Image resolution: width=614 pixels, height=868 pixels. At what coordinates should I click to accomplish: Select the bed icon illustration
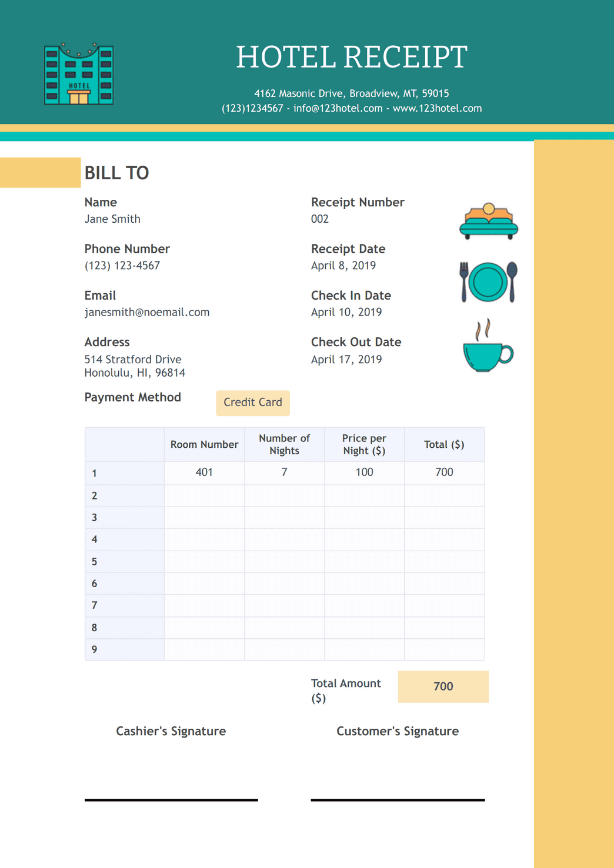487,220
